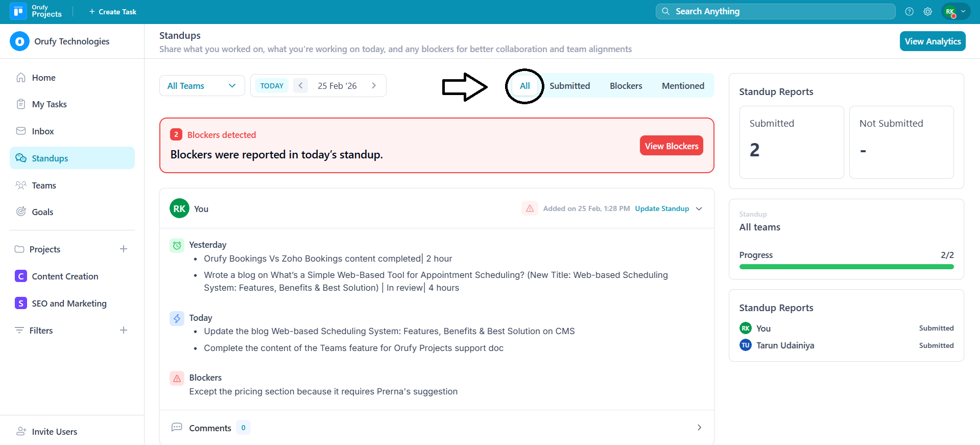This screenshot has width=980, height=445.
Task: Go to previous day arrow
Action: coord(301,86)
